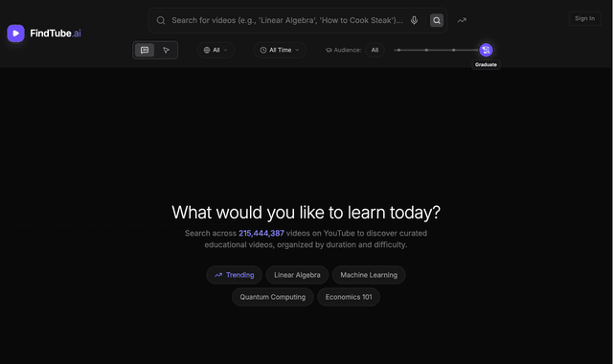613x364 pixels.
Task: Click the microphone voice search icon
Action: (x=414, y=20)
